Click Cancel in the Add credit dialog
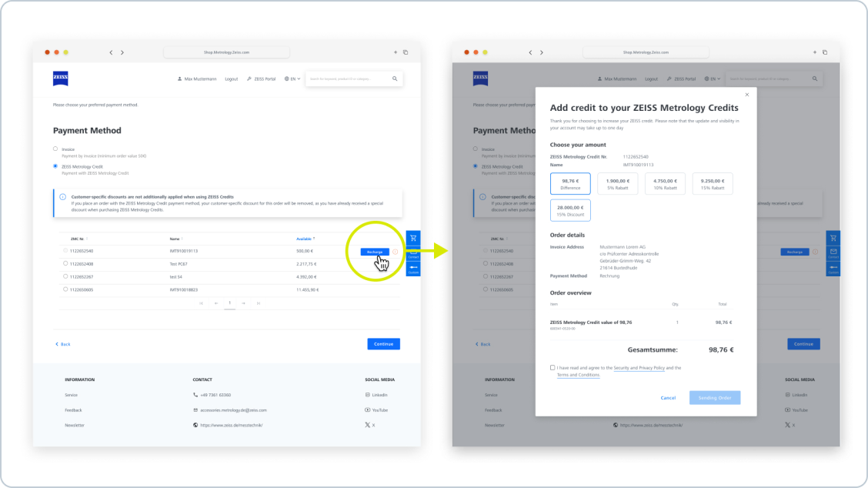Screen dimensions: 868x488 [x=668, y=398]
